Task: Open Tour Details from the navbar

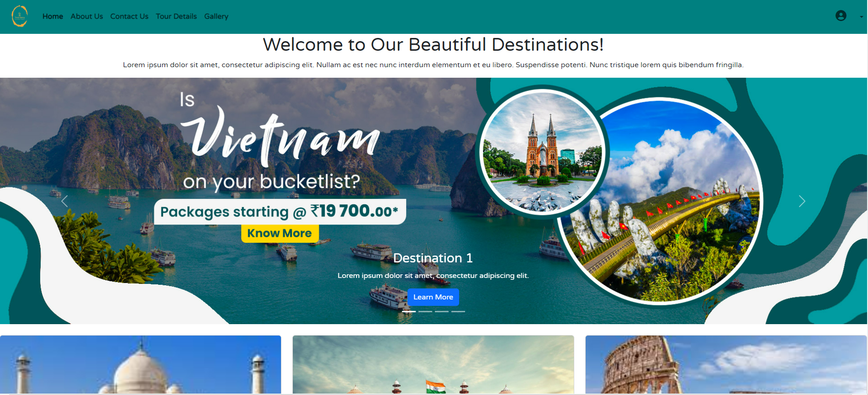Action: point(176,16)
